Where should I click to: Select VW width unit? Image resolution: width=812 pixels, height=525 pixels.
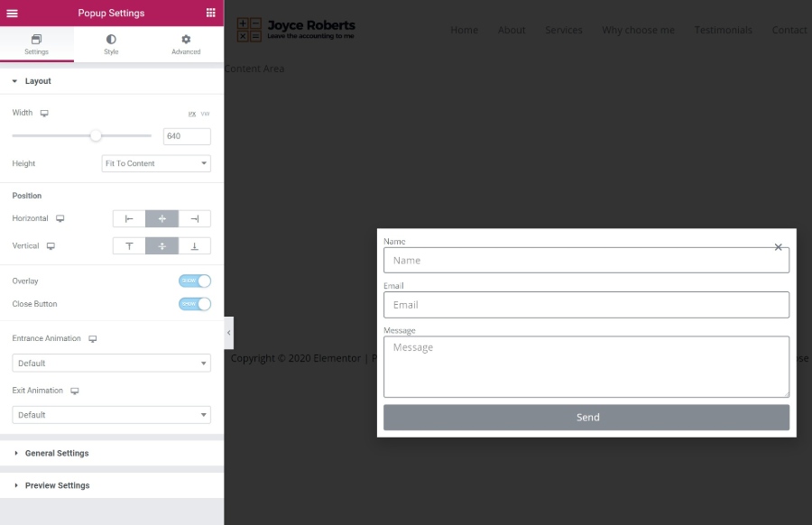205,114
